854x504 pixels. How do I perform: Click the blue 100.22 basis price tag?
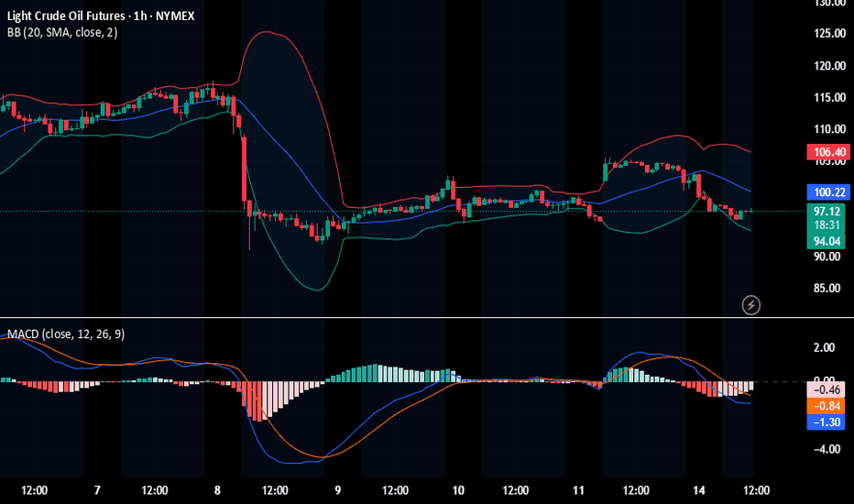pyautogui.click(x=827, y=192)
